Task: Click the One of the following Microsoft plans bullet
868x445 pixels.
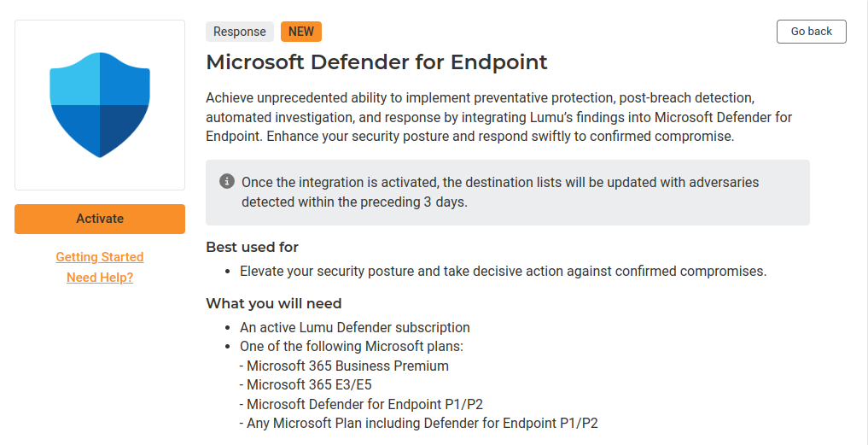Action: coord(351,347)
